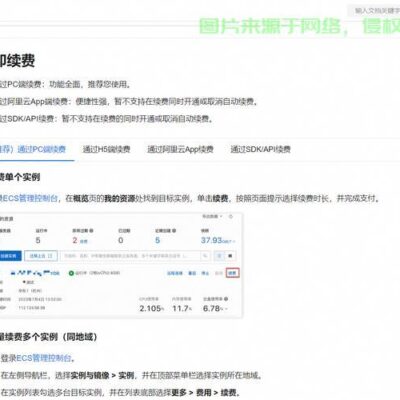Click the help icon beside disk usage label
400x400 pixels.
pos(226,299)
